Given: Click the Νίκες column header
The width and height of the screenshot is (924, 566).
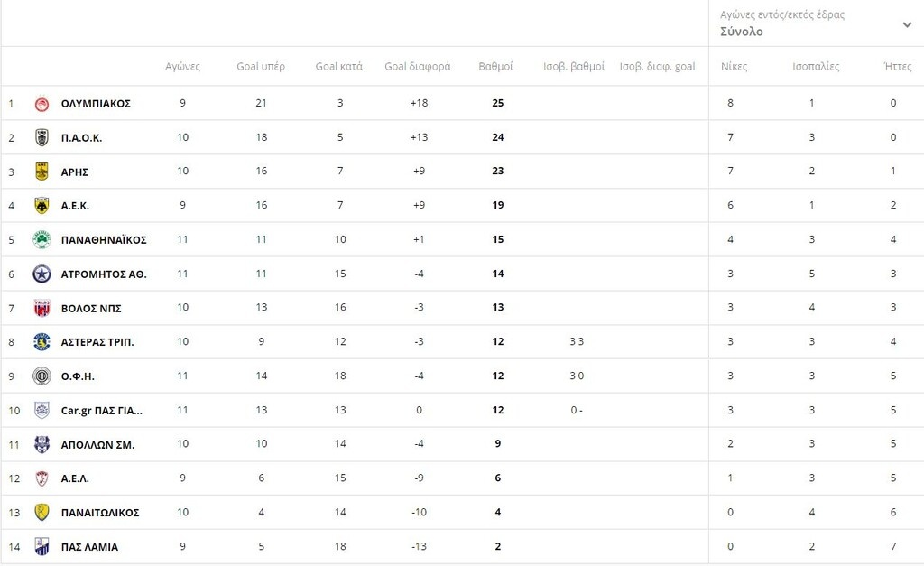Looking at the screenshot, I should coord(735,67).
